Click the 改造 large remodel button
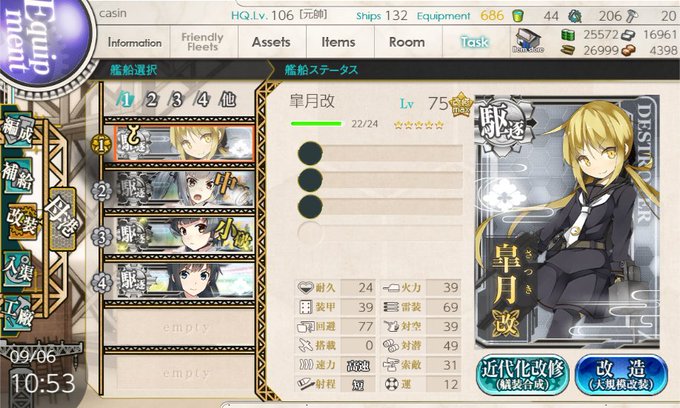Image resolution: width=680 pixels, height=408 pixels. click(621, 375)
